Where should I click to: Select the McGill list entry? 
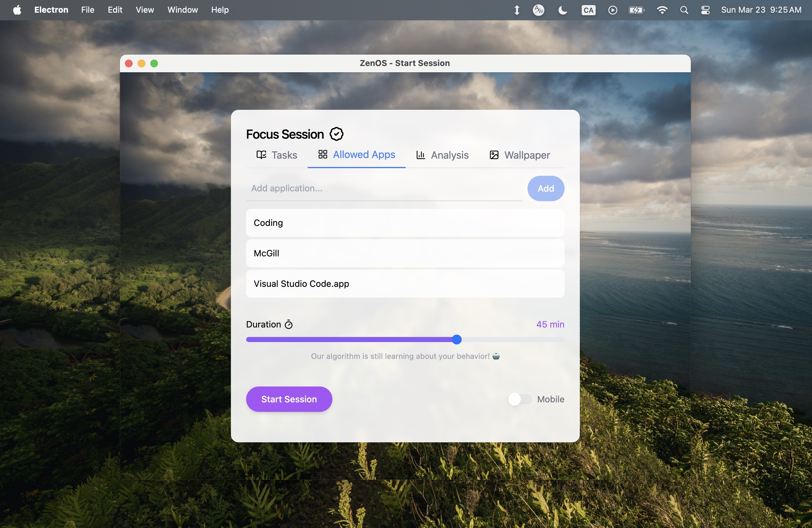point(405,253)
